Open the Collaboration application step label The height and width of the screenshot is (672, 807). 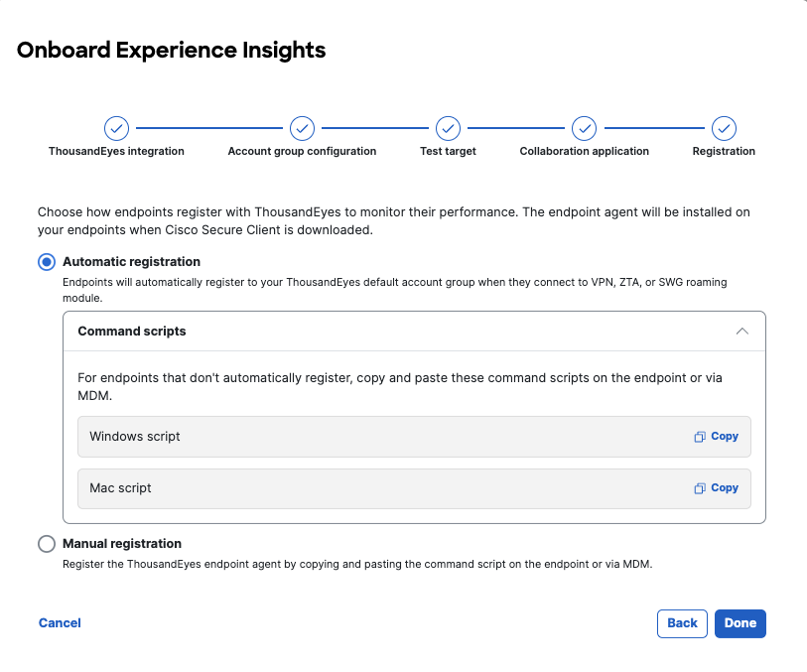tap(584, 152)
